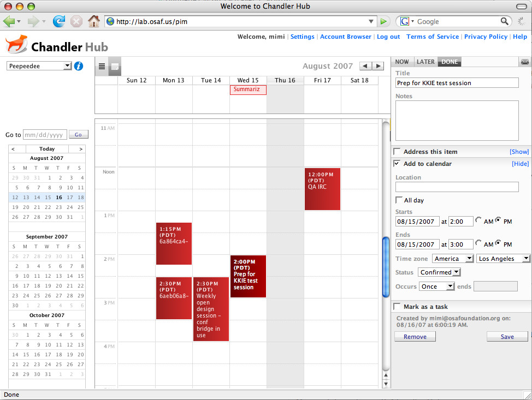Select AM for the Ends time
The width and height of the screenshot is (532, 400).
pos(478,243)
